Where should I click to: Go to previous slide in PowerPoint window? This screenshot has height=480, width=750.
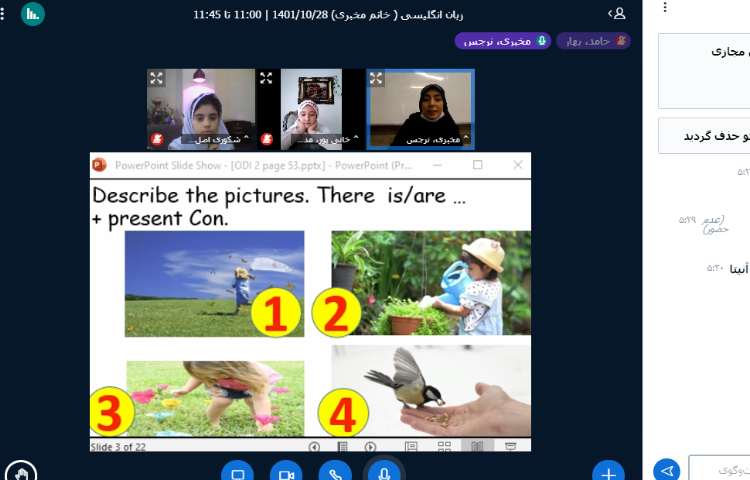(x=314, y=447)
